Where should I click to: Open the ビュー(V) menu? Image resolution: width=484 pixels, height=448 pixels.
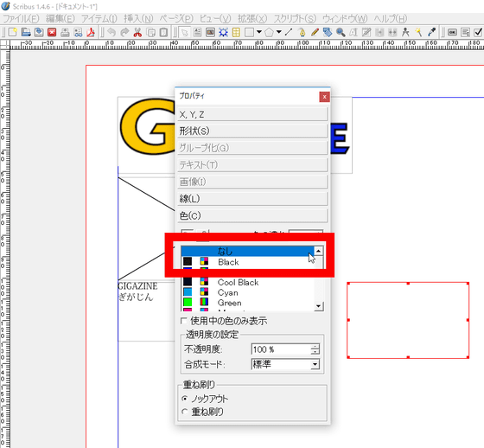215,19
